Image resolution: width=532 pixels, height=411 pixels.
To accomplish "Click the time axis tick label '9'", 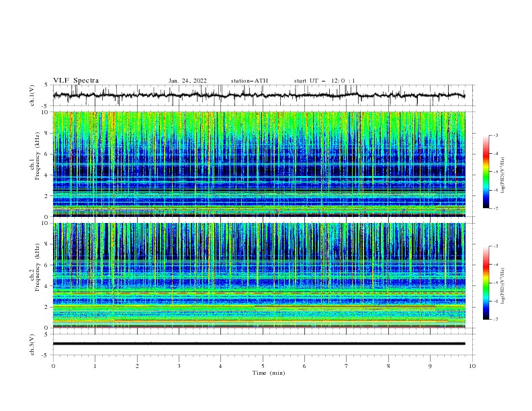I will (x=430, y=366).
